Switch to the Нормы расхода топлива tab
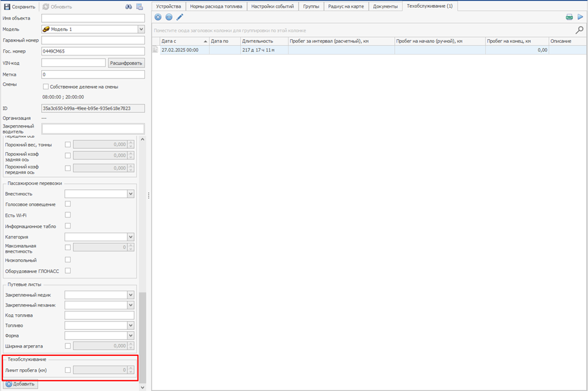The height and width of the screenshot is (391, 588). (x=216, y=6)
